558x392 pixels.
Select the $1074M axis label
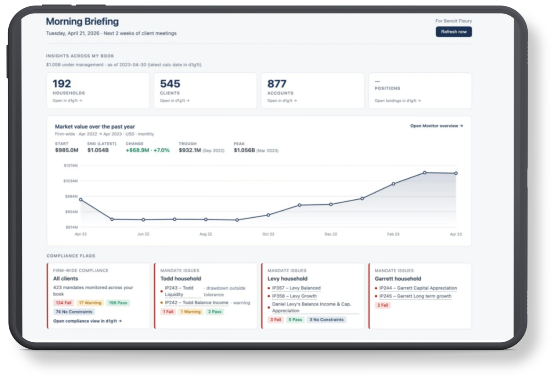(71, 165)
